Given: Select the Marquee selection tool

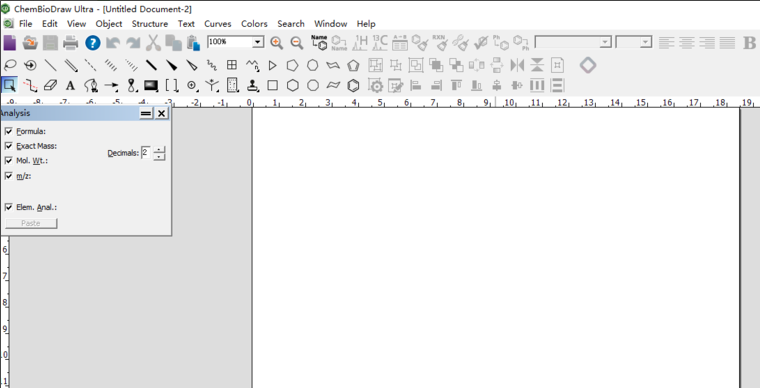Looking at the screenshot, I should pos(10,86).
